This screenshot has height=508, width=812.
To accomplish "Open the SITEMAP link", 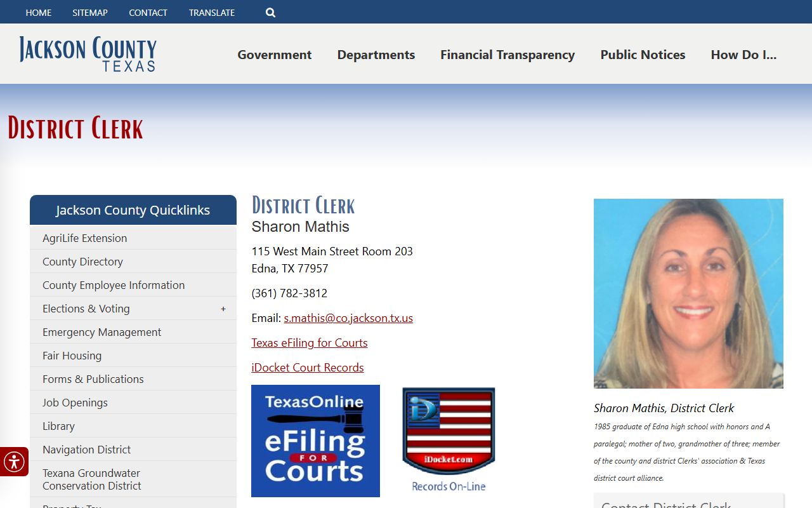I will click(90, 13).
